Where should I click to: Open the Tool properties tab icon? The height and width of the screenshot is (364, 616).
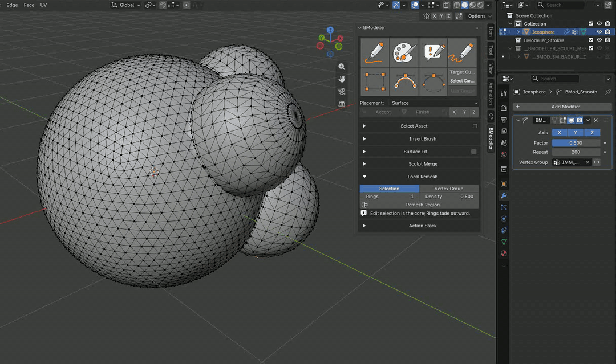[504, 93]
